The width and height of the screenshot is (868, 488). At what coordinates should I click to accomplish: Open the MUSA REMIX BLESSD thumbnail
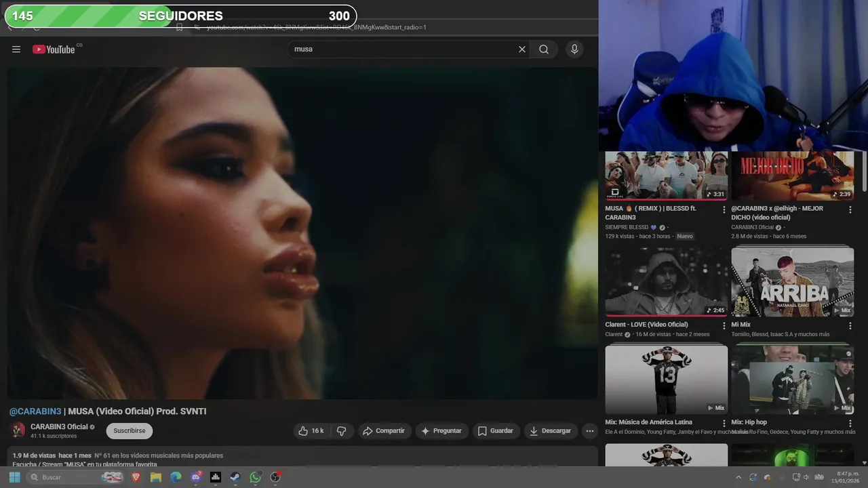click(666, 176)
